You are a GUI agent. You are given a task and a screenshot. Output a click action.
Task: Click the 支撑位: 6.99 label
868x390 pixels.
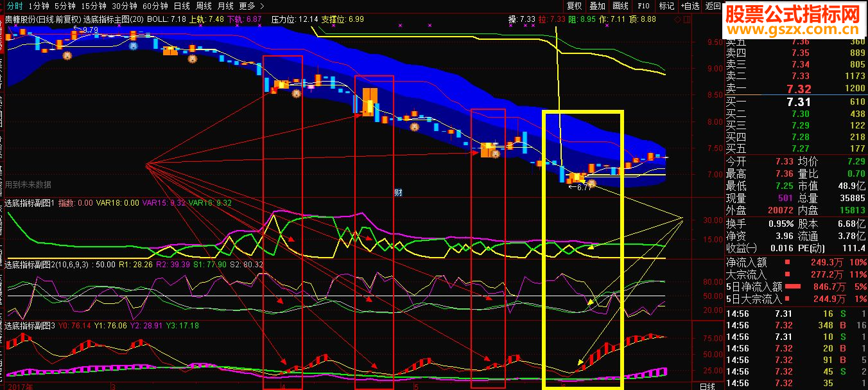(342, 19)
